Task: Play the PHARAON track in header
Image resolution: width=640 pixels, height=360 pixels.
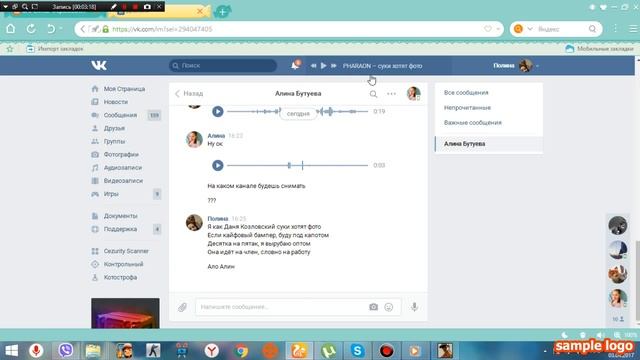Action: click(x=323, y=65)
